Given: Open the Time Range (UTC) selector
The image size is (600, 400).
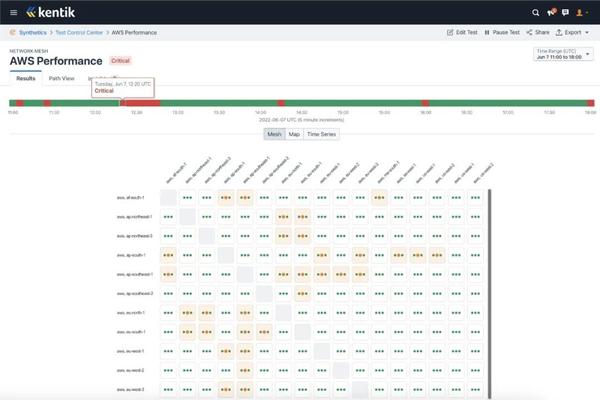Looking at the screenshot, I should (x=563, y=54).
